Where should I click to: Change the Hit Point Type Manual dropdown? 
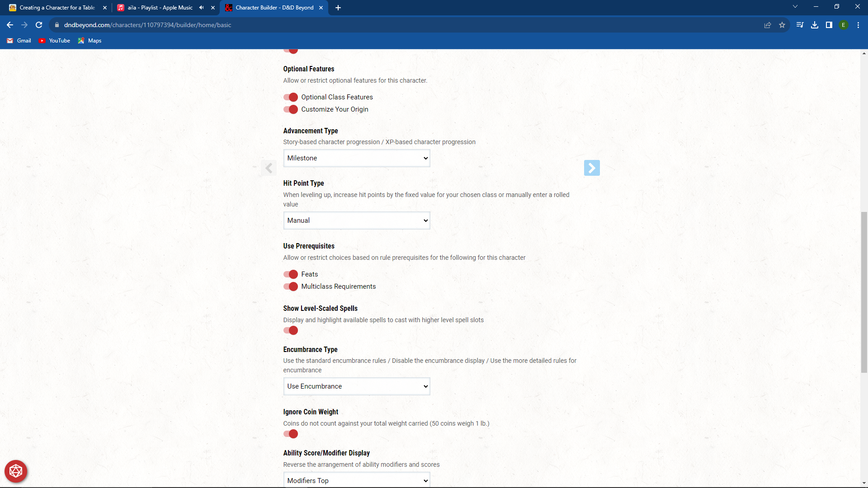[356, 220]
